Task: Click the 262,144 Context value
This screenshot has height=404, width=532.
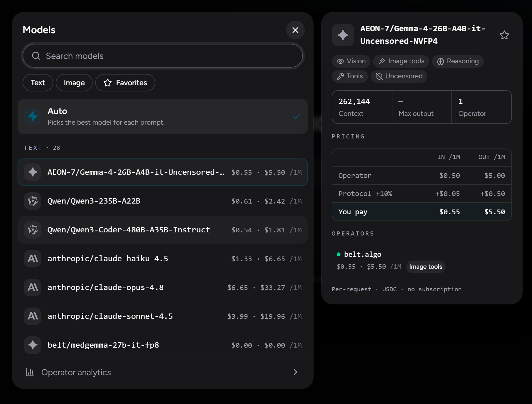Action: [354, 101]
